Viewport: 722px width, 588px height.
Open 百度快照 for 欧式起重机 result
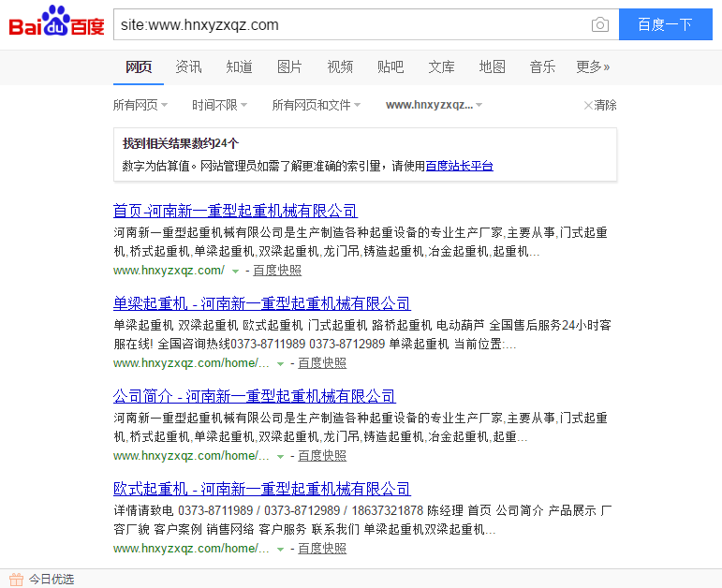click(322, 549)
